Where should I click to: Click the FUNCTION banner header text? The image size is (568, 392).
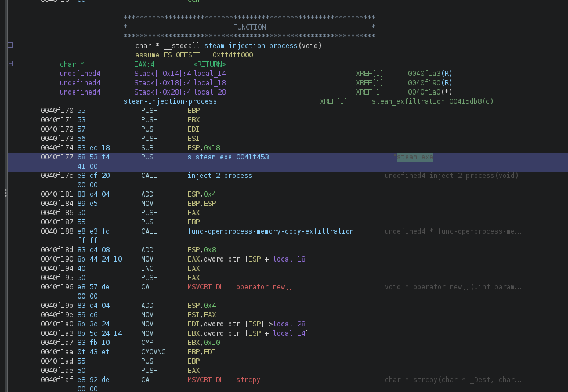[x=249, y=27]
